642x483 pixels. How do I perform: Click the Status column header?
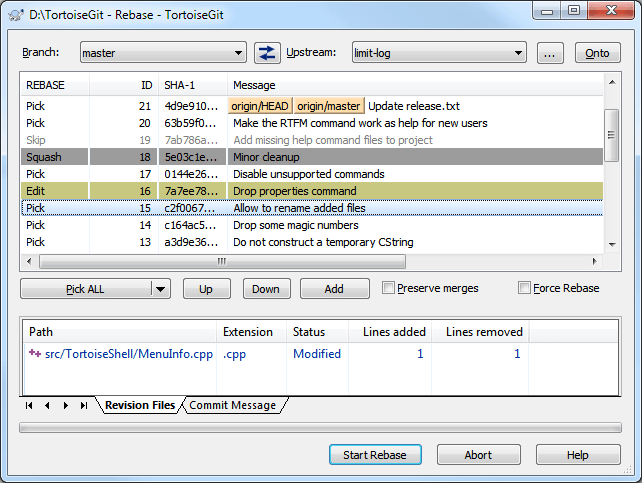pos(317,332)
